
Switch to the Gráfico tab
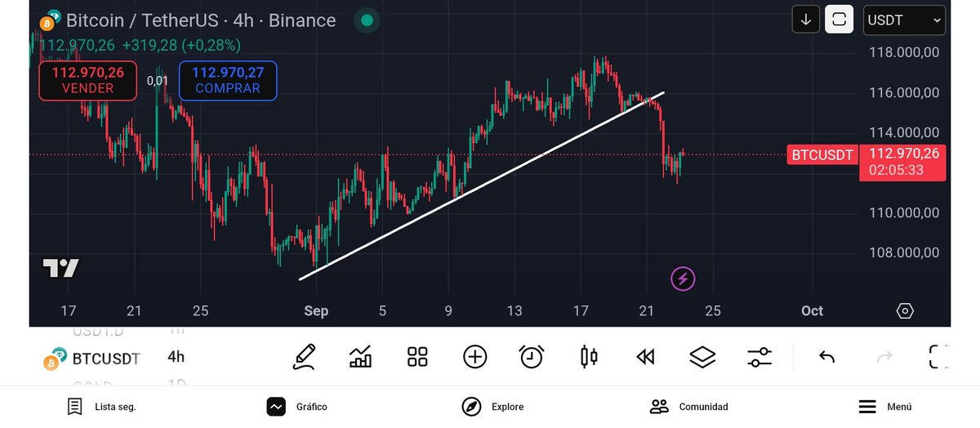(x=297, y=406)
